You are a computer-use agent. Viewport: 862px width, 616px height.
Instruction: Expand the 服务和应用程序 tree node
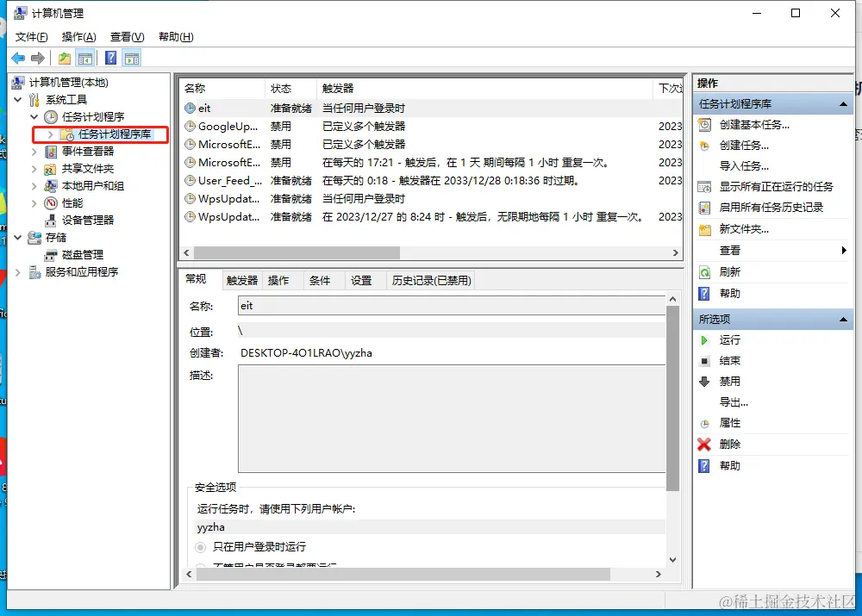pos(18,272)
